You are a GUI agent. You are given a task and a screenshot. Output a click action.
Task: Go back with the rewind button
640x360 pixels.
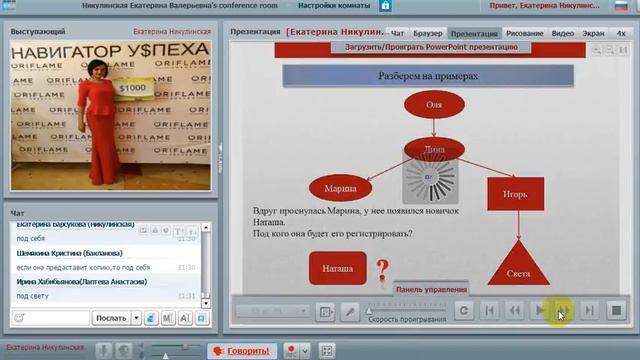pyautogui.click(x=515, y=311)
